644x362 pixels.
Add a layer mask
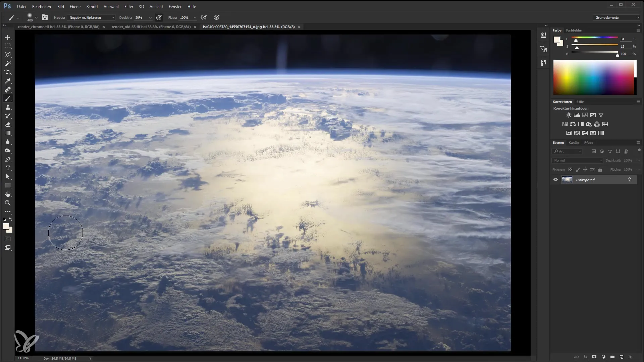coord(594,357)
